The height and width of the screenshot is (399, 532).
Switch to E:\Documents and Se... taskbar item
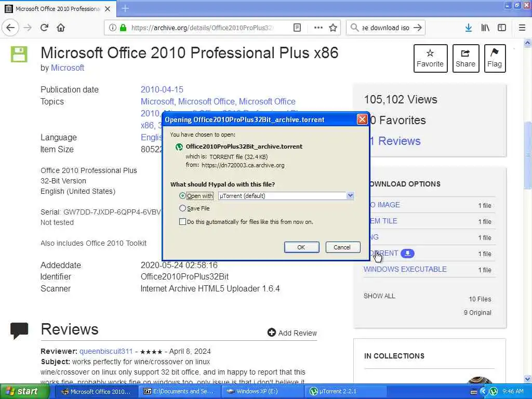[179, 391]
